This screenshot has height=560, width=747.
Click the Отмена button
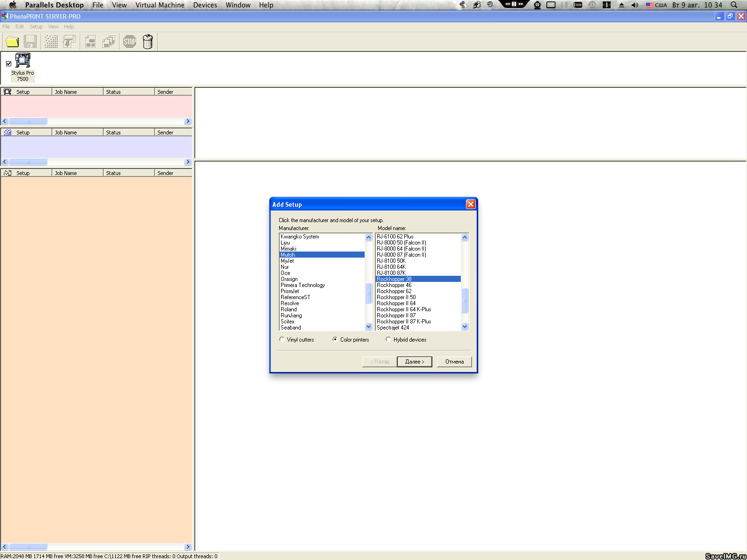coord(454,362)
